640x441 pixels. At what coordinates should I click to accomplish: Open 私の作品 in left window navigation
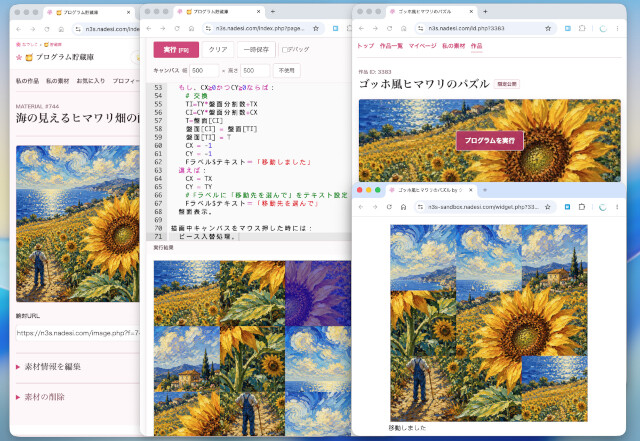pyautogui.click(x=27, y=81)
